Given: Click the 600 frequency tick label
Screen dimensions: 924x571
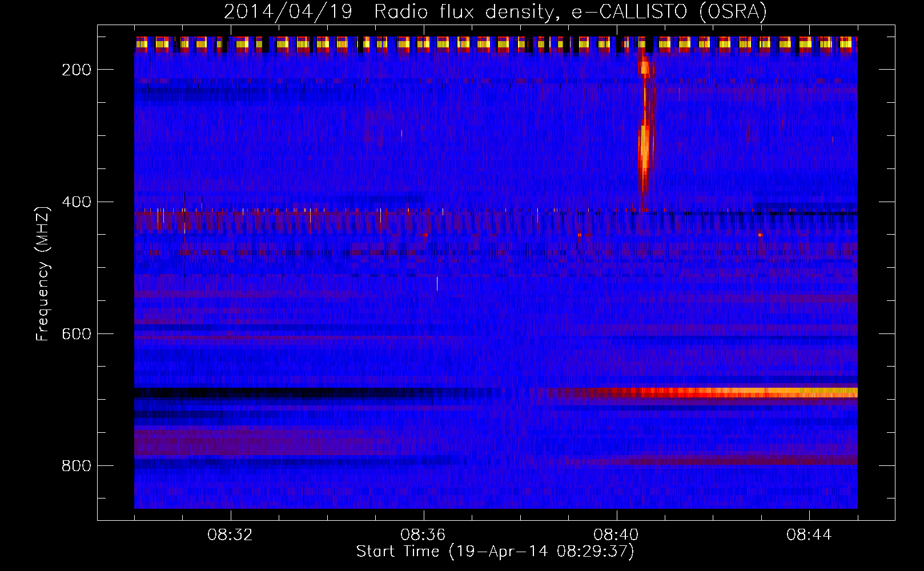Looking at the screenshot, I should 77,334.
